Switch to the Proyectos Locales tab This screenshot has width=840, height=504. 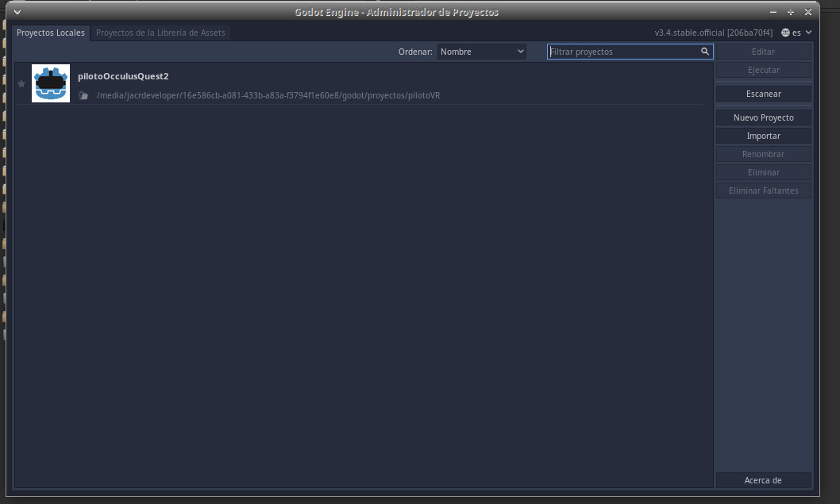(50, 33)
